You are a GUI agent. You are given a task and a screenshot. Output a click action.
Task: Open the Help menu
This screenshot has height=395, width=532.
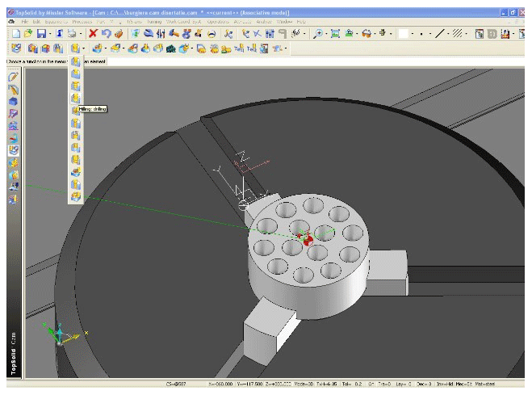[300, 21]
